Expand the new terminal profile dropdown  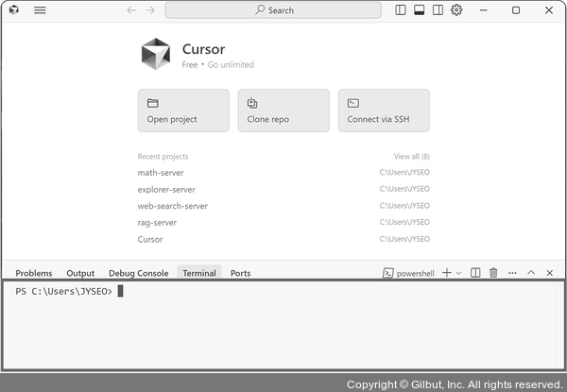(459, 273)
